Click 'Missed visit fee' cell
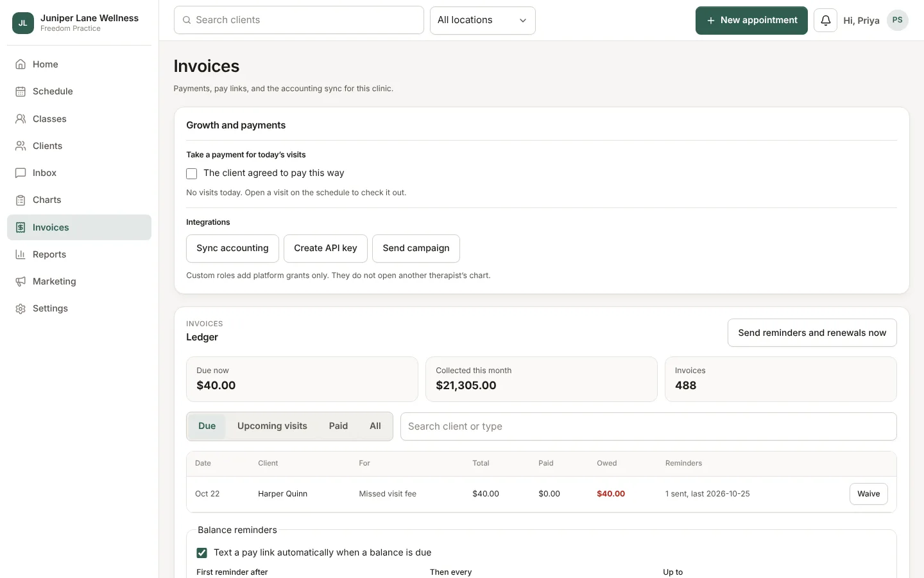The height and width of the screenshot is (578, 924). tap(388, 494)
